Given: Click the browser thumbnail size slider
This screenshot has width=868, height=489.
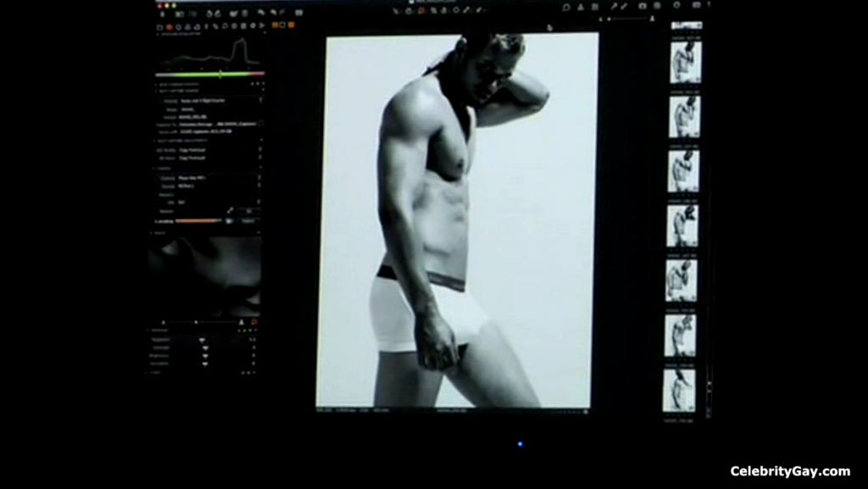Looking at the screenshot, I should (x=626, y=19).
